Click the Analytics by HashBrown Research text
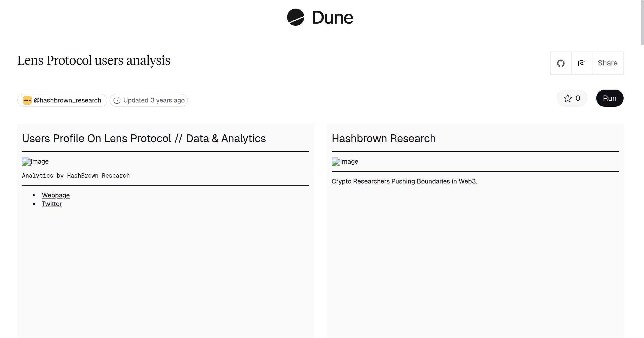This screenshot has width=644, height=338. click(76, 175)
